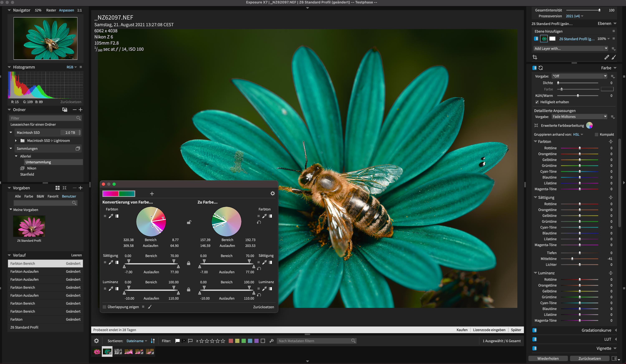Click the add color conversion plus icon
This screenshot has height=364, width=626.
pos(152,194)
